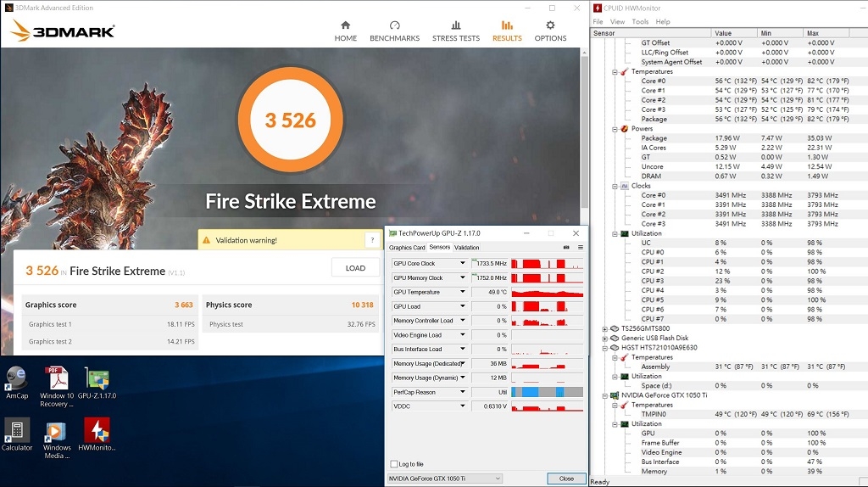Open the GPU Memory Clock sensor dropdown
868x487 pixels.
click(462, 277)
